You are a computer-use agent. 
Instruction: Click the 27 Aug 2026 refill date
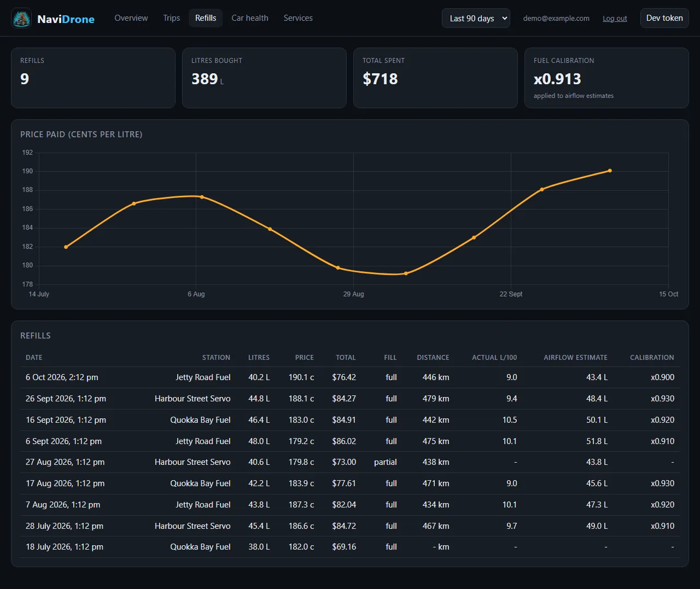65,462
